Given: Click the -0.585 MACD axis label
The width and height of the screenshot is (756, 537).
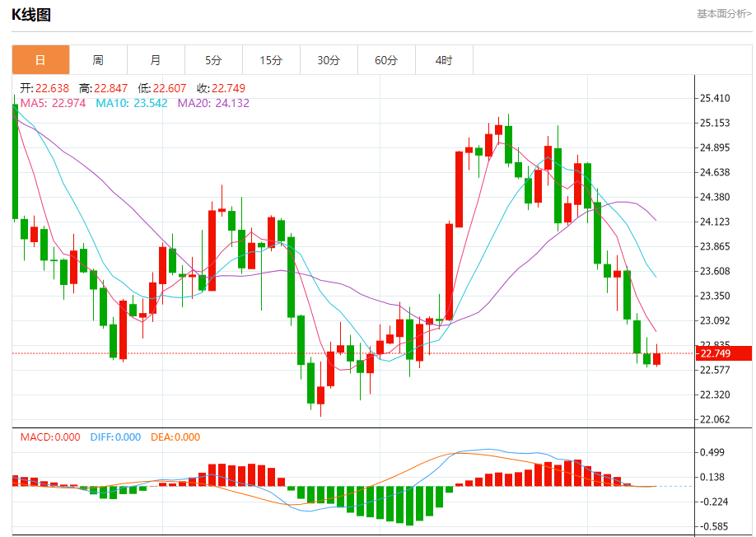Looking at the screenshot, I should coord(713,526).
